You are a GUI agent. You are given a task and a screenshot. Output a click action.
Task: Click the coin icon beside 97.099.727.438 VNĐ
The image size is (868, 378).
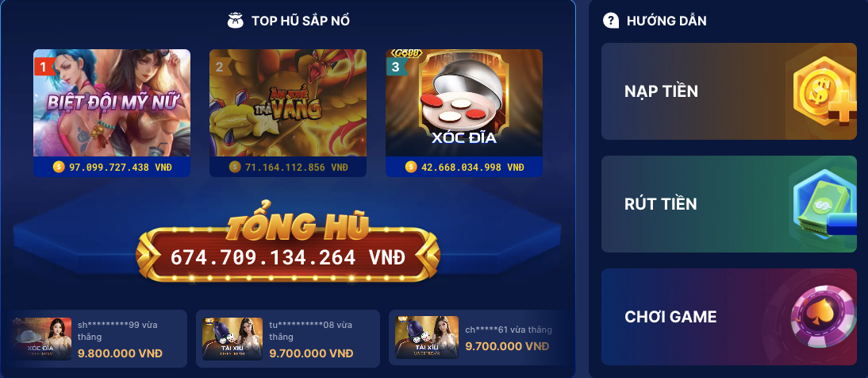point(59,167)
